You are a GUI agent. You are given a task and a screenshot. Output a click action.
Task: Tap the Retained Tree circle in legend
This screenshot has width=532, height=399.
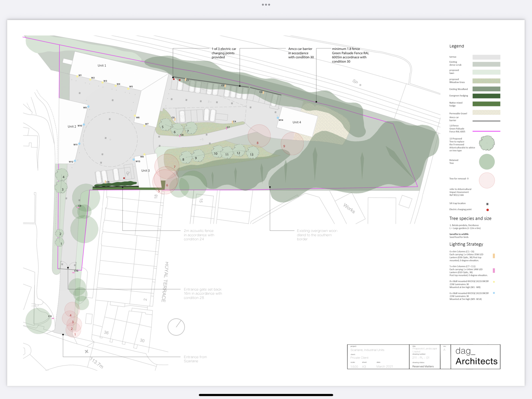[x=486, y=162]
